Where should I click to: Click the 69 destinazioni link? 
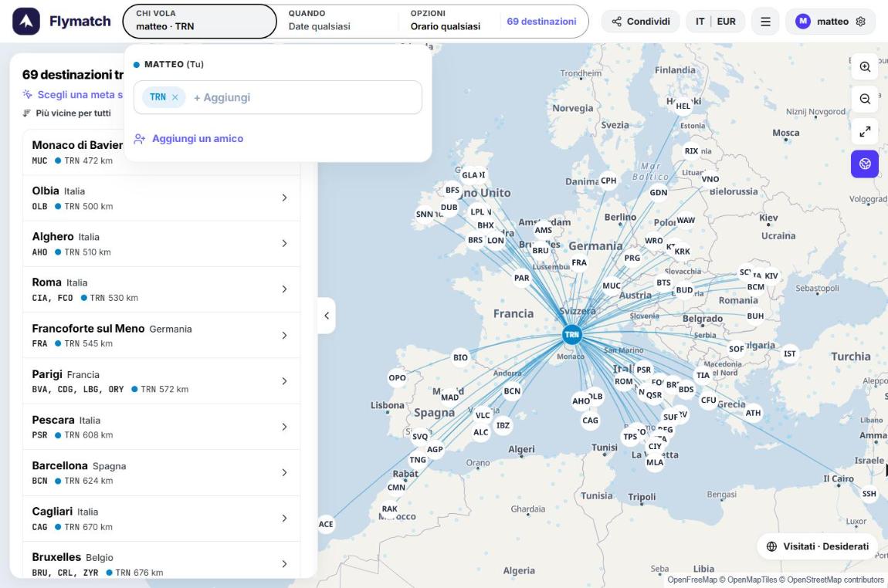[x=541, y=22]
